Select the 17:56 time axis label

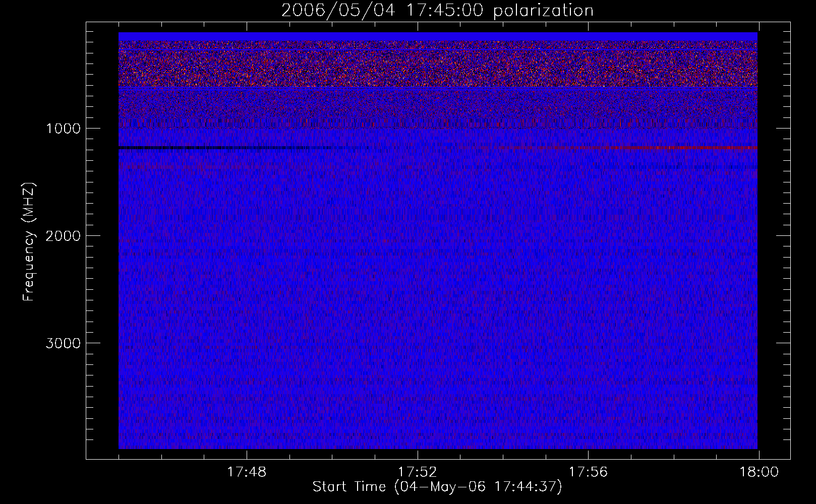pyautogui.click(x=588, y=472)
